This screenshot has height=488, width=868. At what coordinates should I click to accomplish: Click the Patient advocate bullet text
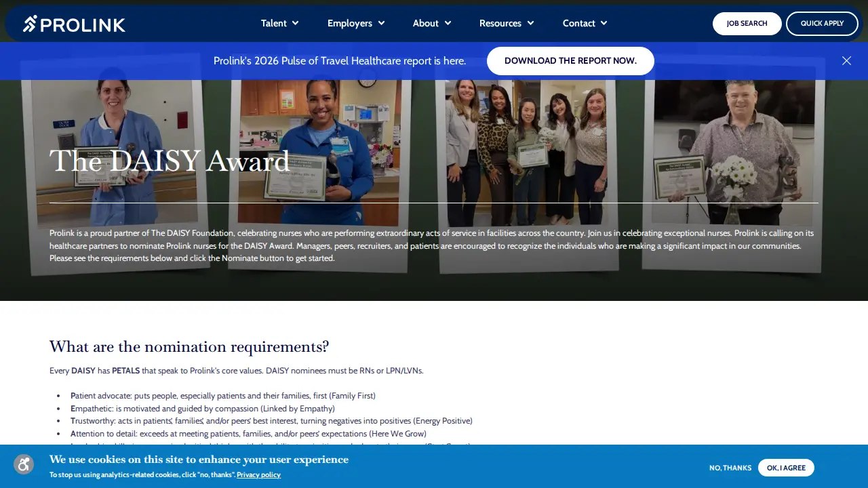pos(223,396)
